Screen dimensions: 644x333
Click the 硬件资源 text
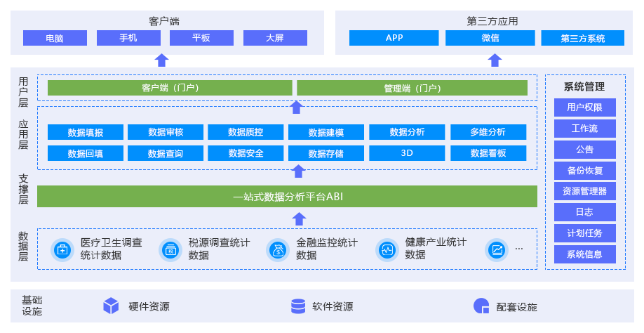coord(149,307)
